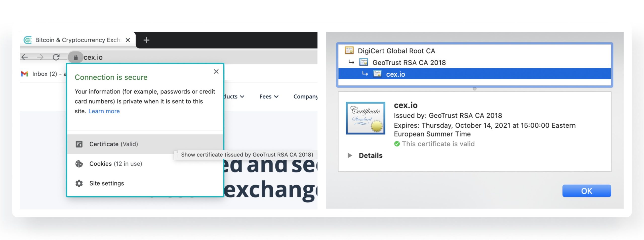Screen dimensions: 644x240
Task: Click 'Issued by: GeoTrust RSA CA 2018' text
Action: tap(448, 115)
